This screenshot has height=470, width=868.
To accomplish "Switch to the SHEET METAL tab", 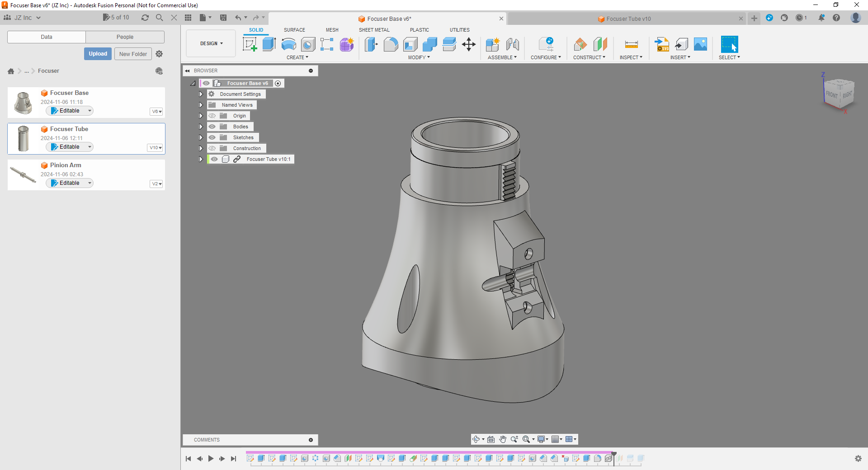I will pos(374,30).
